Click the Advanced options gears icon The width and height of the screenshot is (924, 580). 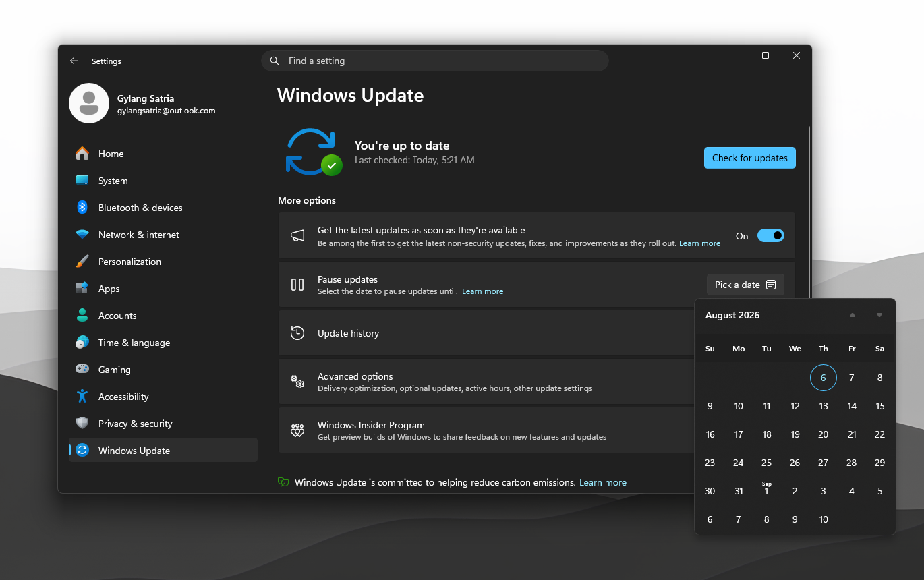click(x=297, y=382)
